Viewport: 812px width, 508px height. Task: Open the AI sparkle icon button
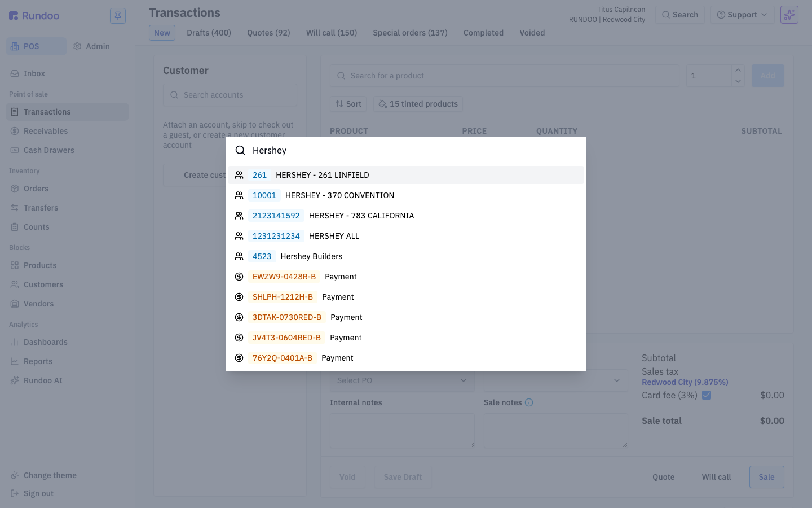pyautogui.click(x=789, y=15)
